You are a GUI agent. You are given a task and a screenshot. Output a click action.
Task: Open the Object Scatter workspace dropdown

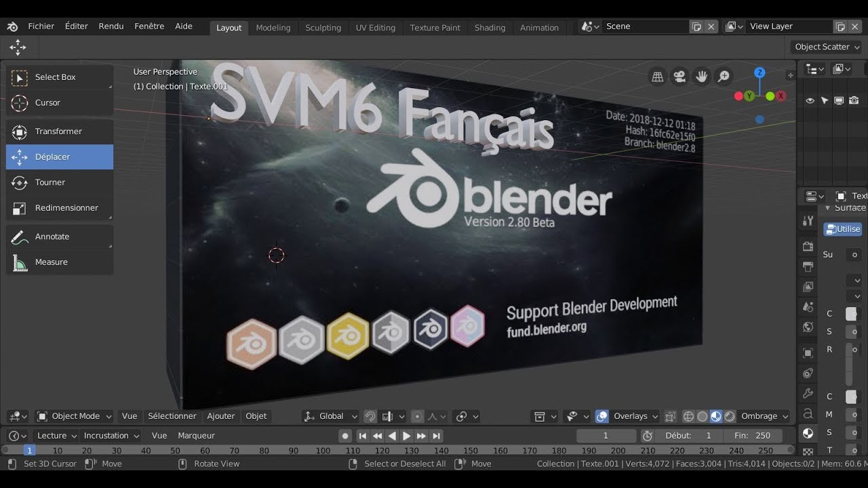825,47
